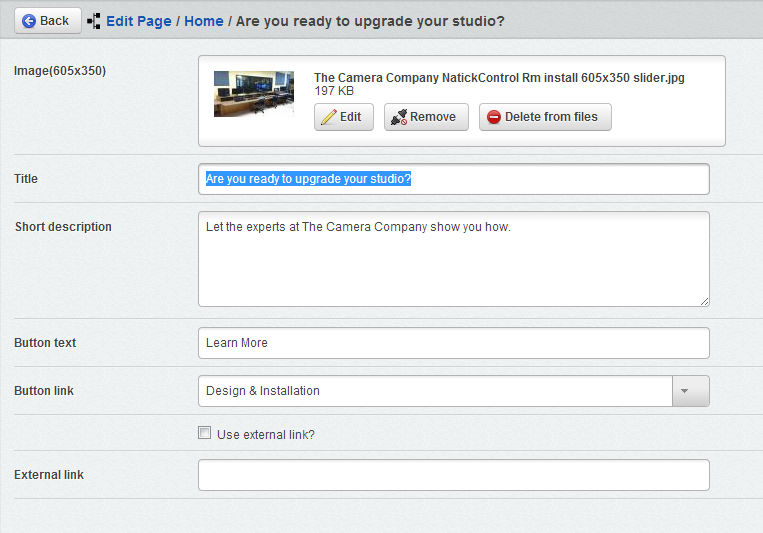Screen dimensions: 763x533
Task: Go to the Home breadcrumb link
Action: (x=204, y=21)
